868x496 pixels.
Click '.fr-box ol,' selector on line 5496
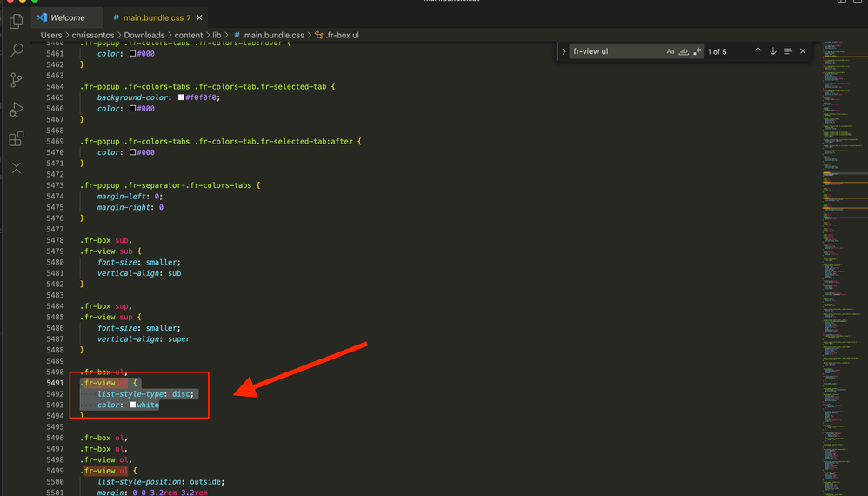point(103,438)
